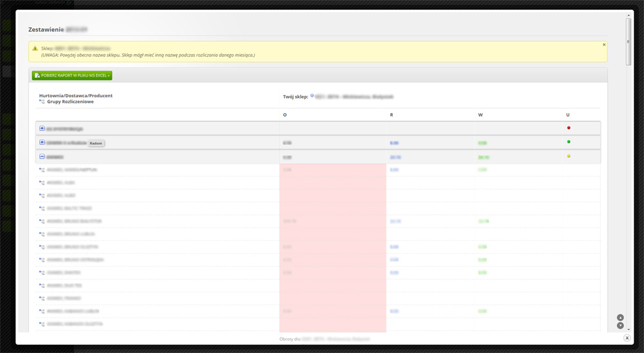644x353 pixels.
Task: Collapse the expanded group with minus icon
Action: [x=42, y=157]
